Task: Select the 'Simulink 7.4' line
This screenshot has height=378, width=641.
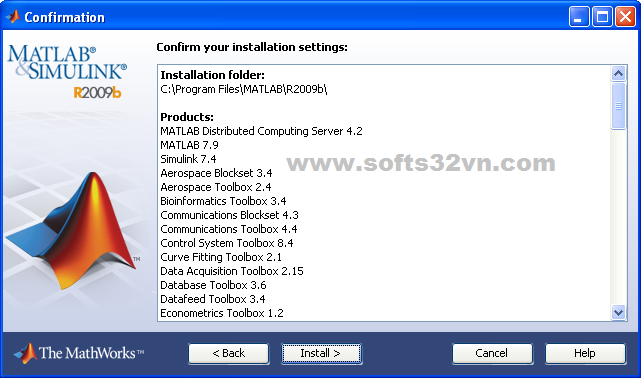Action: coord(188,159)
